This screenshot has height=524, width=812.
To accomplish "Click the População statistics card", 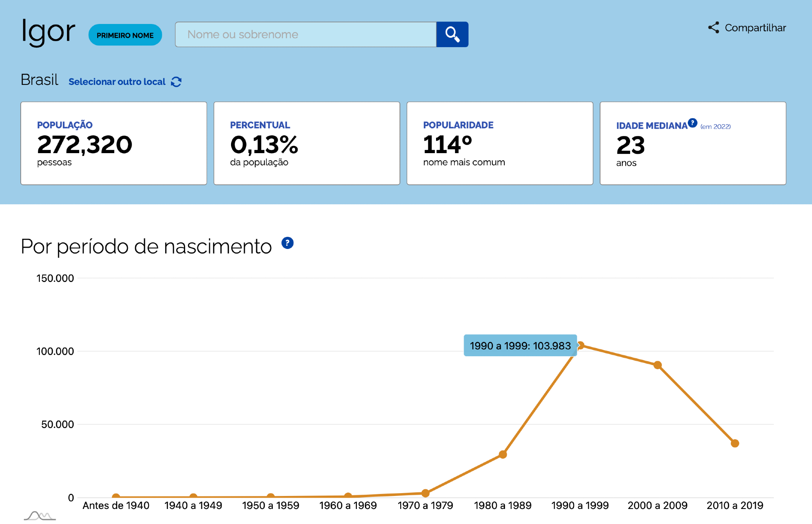I will point(114,143).
